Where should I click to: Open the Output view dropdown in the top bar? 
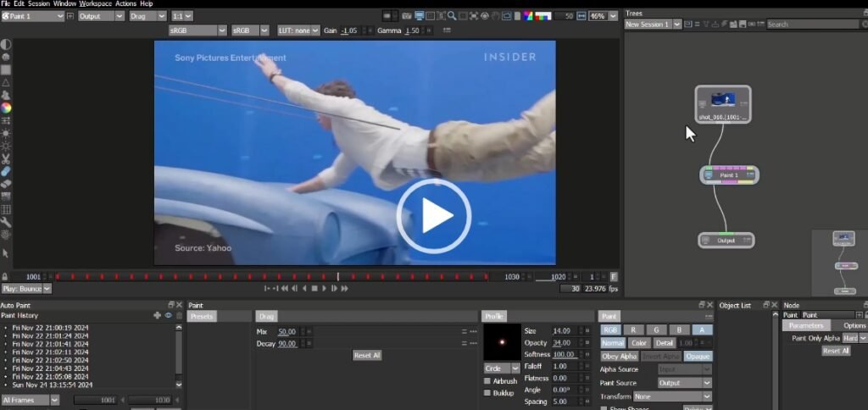(x=101, y=16)
